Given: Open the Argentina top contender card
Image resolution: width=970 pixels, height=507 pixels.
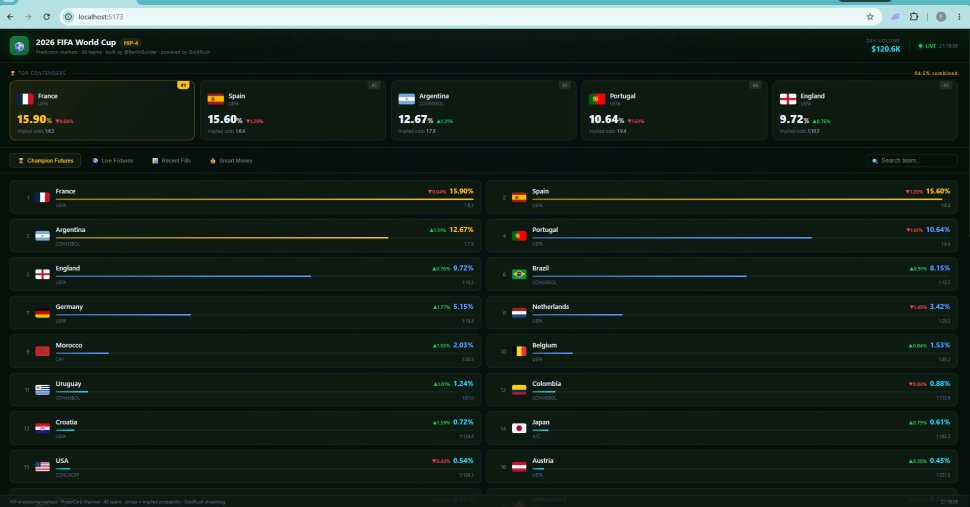Looking at the screenshot, I should (x=483, y=110).
